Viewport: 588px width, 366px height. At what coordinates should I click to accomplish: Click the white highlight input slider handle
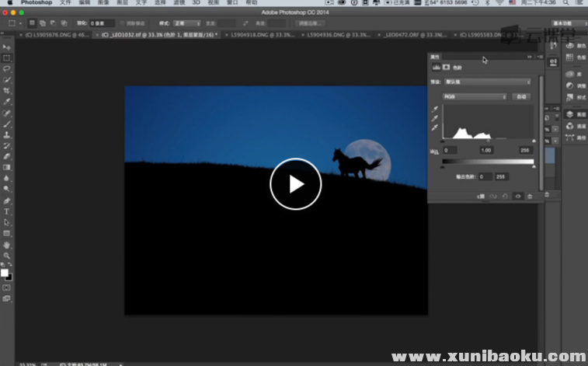(x=533, y=141)
